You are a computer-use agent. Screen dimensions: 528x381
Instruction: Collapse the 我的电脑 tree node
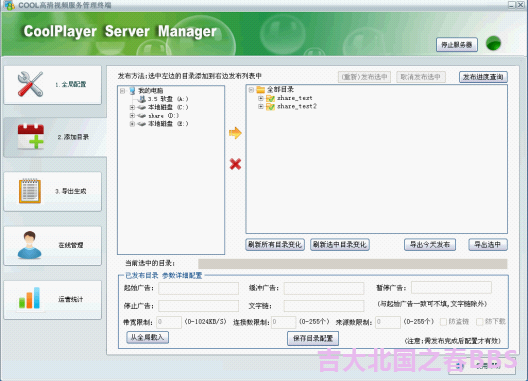click(x=123, y=91)
